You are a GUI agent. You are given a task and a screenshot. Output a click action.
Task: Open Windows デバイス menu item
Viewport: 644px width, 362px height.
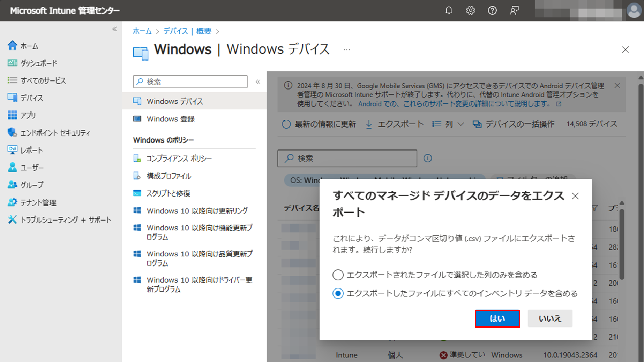pos(194,101)
